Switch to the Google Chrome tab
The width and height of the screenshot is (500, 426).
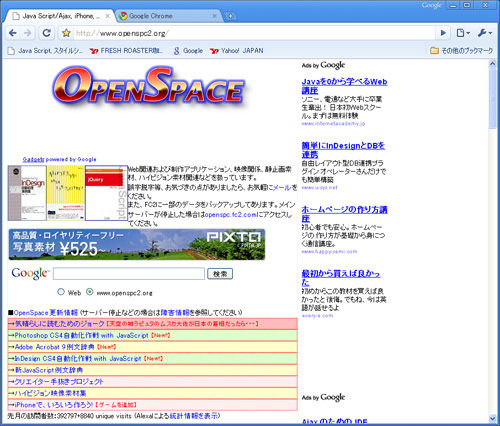point(168,16)
